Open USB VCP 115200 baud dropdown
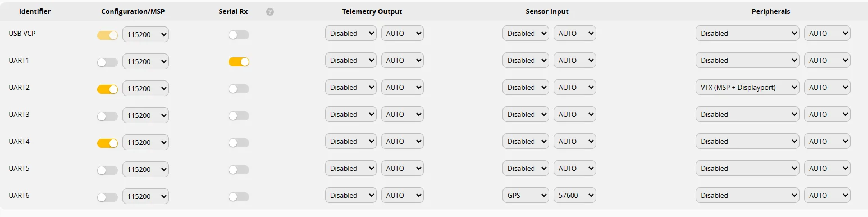868x217 pixels. (145, 34)
